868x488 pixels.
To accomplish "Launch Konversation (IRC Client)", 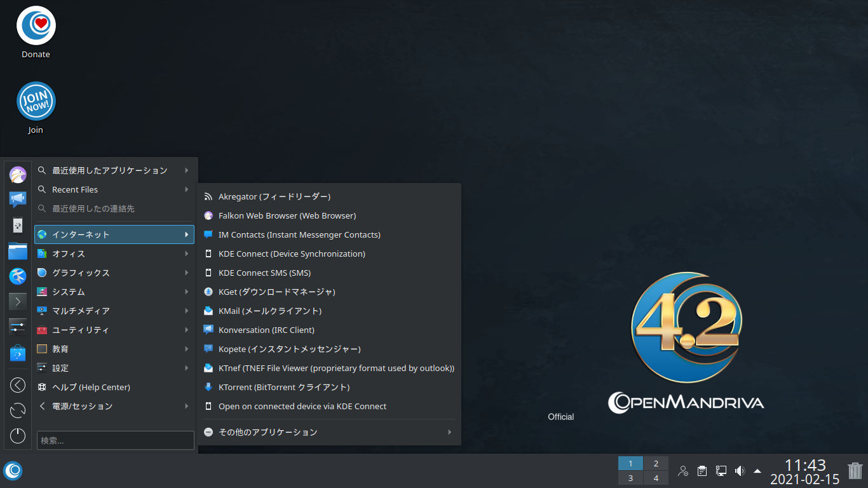I will tap(329, 330).
